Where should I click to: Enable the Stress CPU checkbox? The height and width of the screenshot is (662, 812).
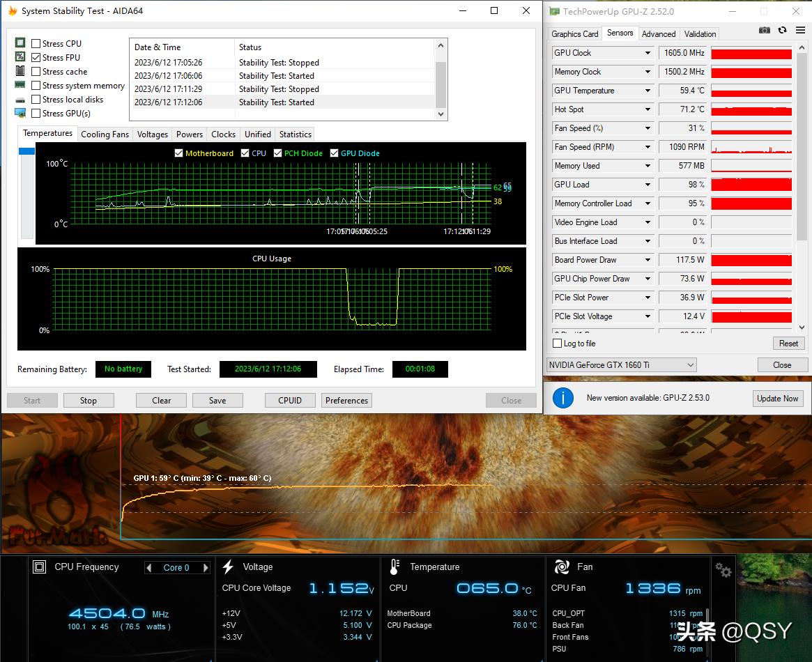pyautogui.click(x=36, y=44)
